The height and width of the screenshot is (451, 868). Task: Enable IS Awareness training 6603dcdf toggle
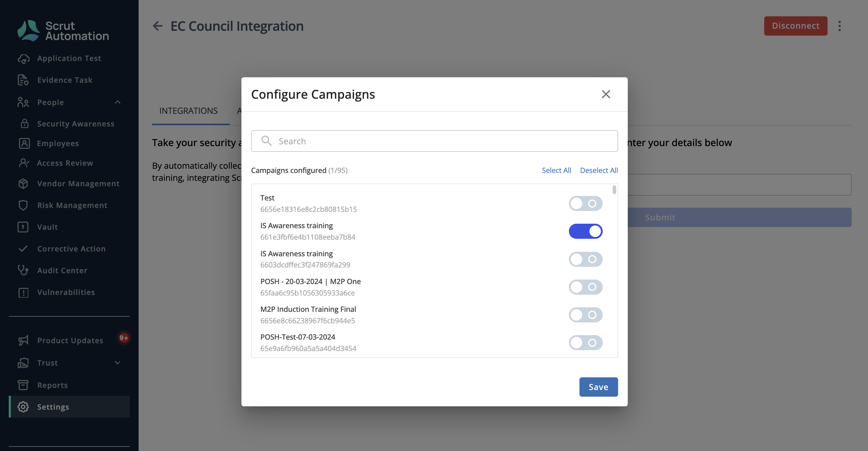pyautogui.click(x=586, y=259)
